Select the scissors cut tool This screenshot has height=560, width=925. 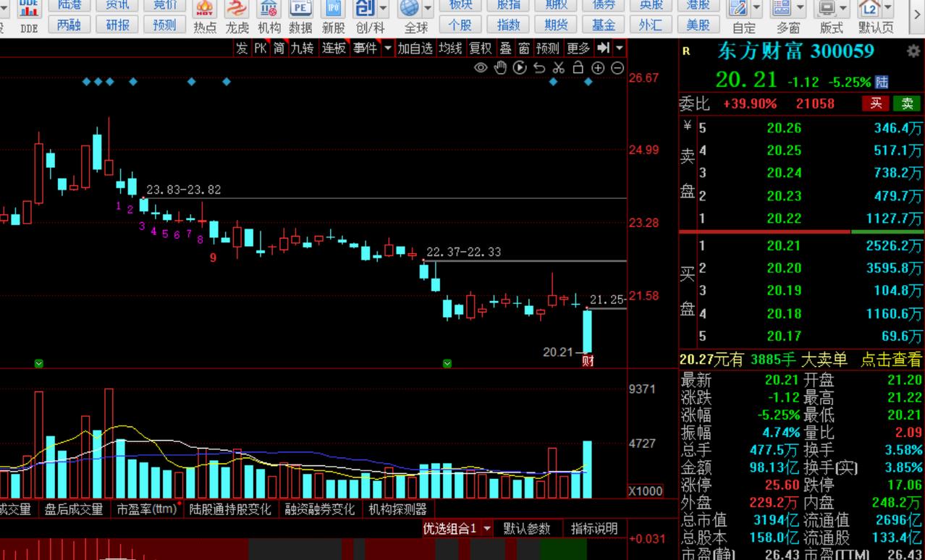[x=558, y=67]
